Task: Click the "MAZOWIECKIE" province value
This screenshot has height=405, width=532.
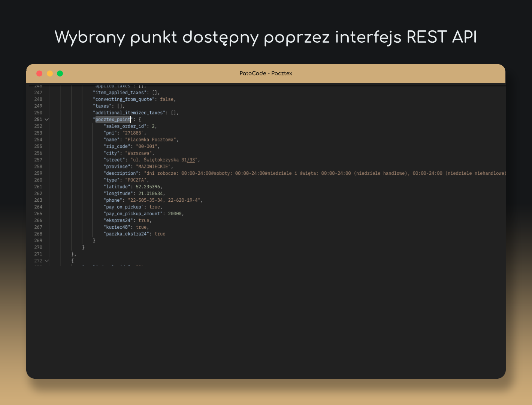Action: [x=153, y=166]
